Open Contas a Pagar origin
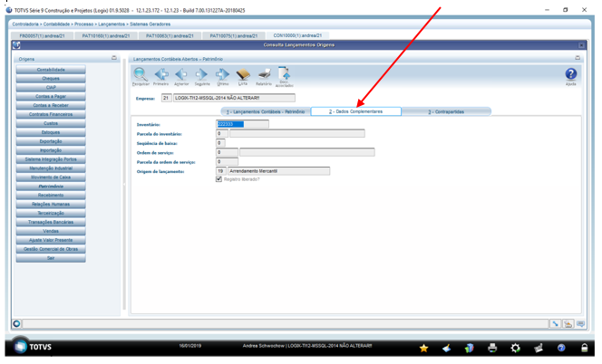The image size is (602, 364). click(x=51, y=96)
